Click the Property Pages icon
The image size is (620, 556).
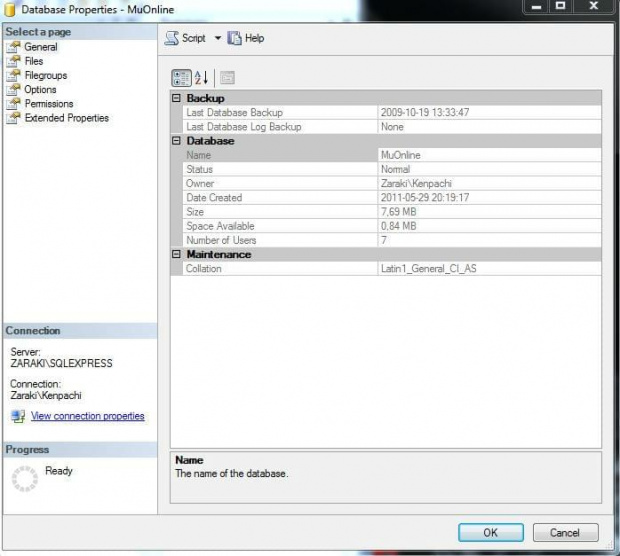point(227,77)
